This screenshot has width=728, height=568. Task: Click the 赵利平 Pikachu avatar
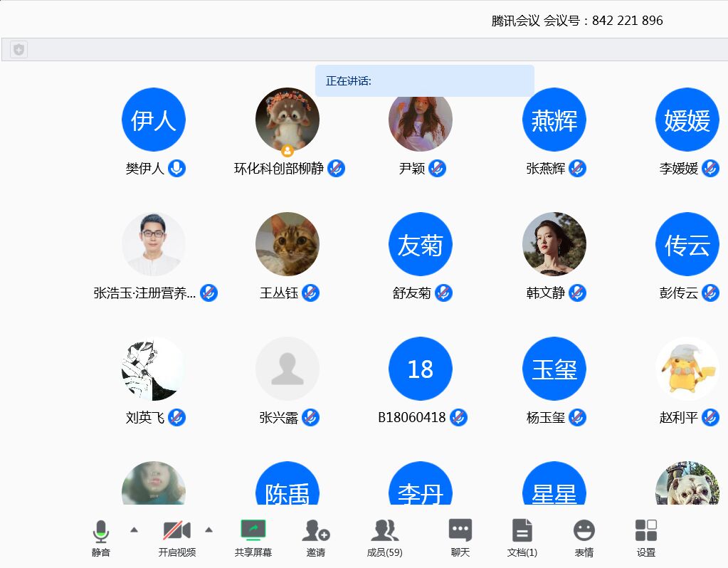687,369
